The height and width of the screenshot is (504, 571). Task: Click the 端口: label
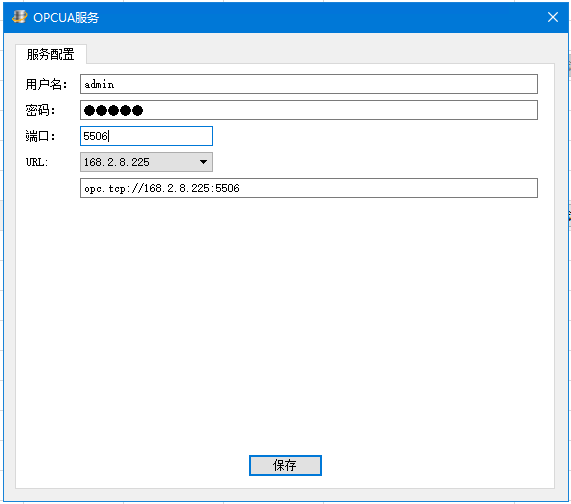[40, 136]
